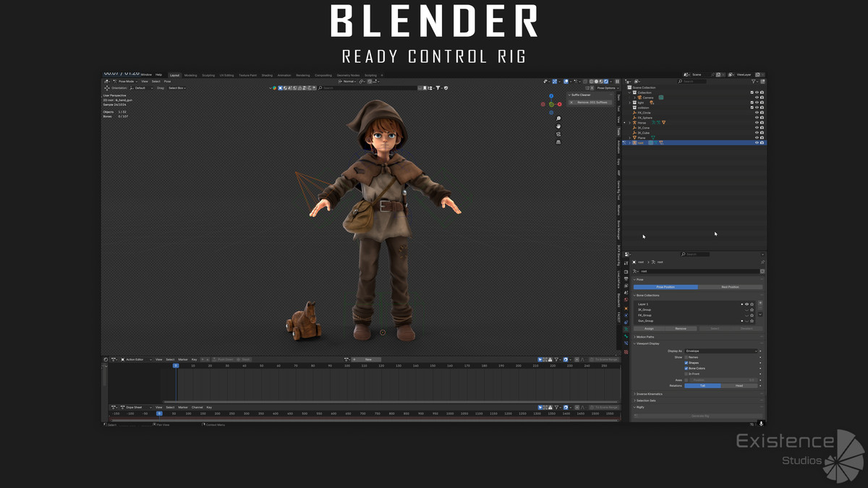Select Head for Relations
The image size is (868, 488).
click(739, 385)
